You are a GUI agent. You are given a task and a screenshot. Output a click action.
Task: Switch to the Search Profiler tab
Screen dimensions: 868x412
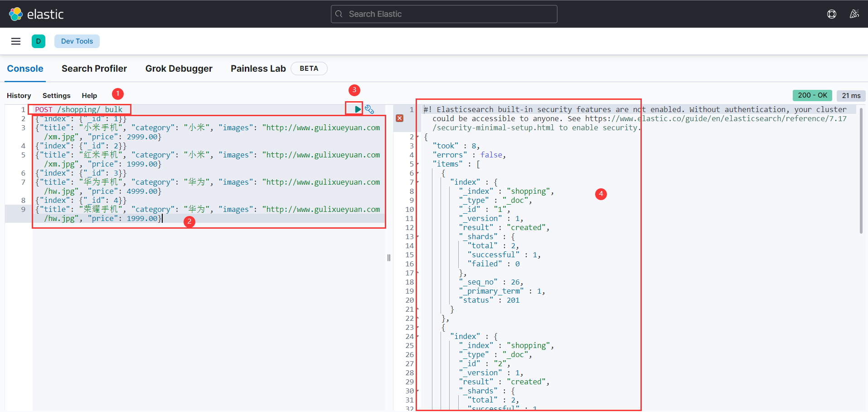point(94,69)
